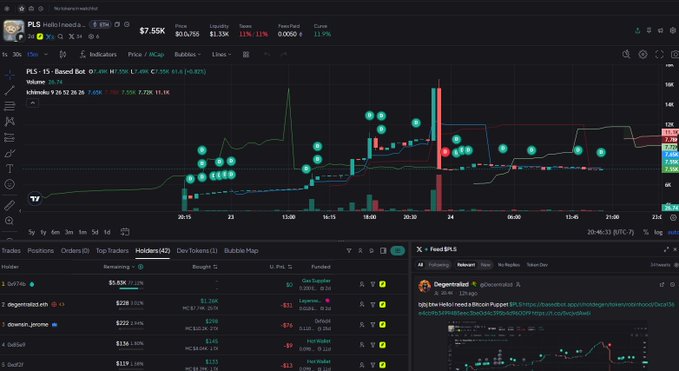Image resolution: width=679 pixels, height=371 pixels.
Task: Set chart range to 6m
Action: (x=55, y=232)
